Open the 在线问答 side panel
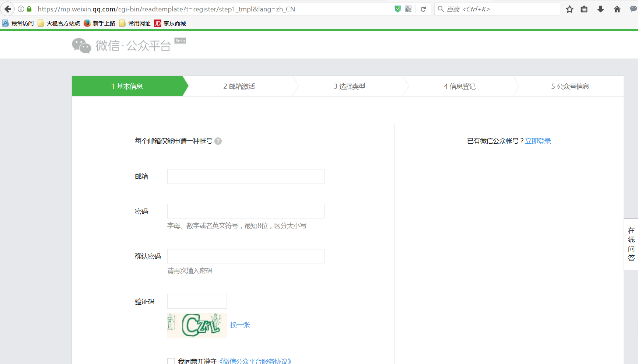The height and width of the screenshot is (364, 638). 631,244
